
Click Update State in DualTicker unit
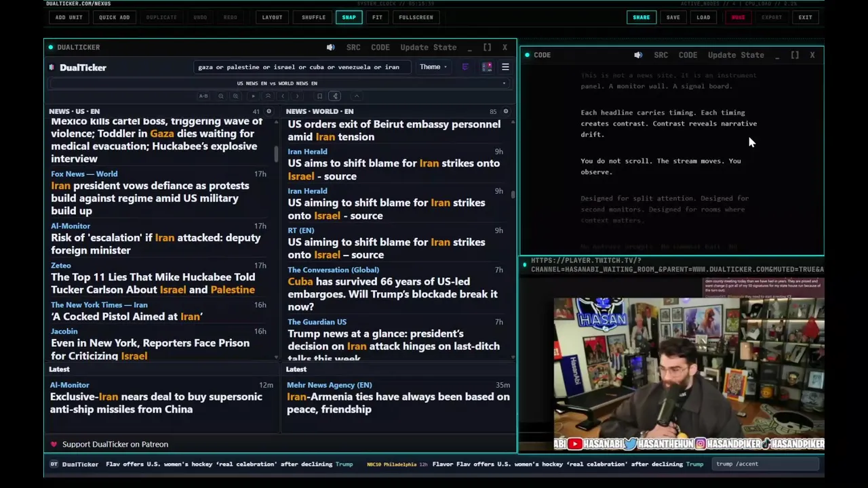[x=428, y=47]
